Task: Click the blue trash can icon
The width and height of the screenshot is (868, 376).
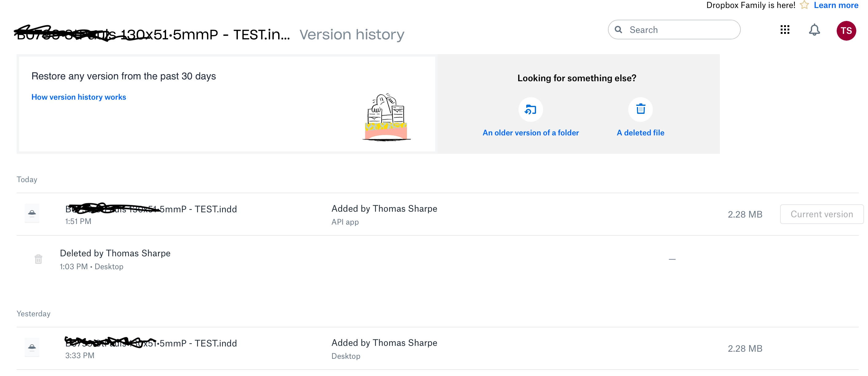Action: pyautogui.click(x=640, y=109)
